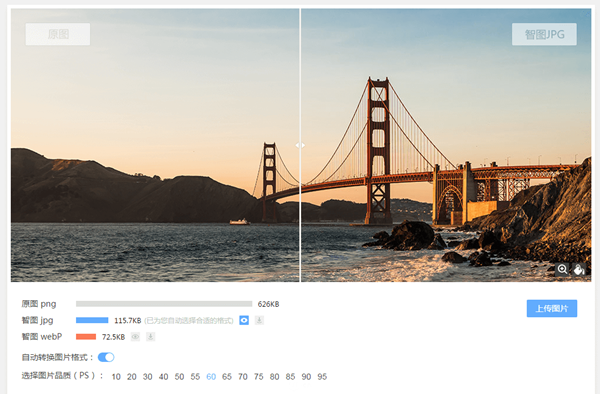600x394 pixels.
Task: Click the 原图 label on the image
Action: point(58,34)
